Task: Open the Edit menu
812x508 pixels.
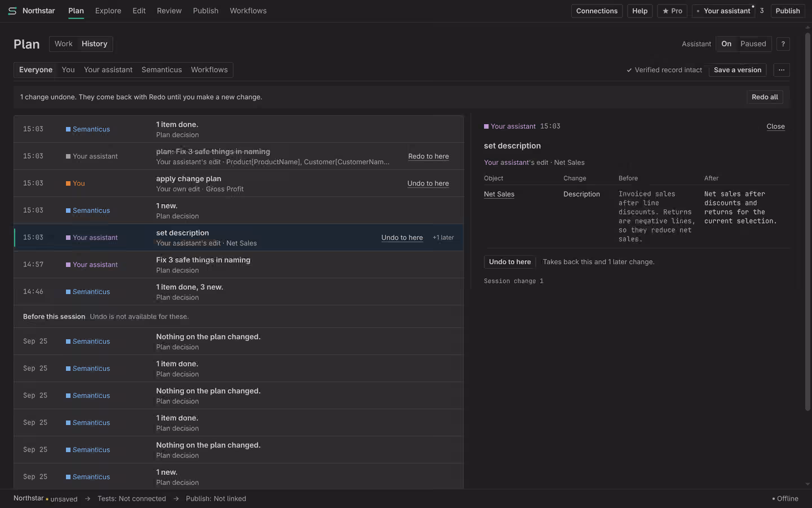Action: point(139,11)
